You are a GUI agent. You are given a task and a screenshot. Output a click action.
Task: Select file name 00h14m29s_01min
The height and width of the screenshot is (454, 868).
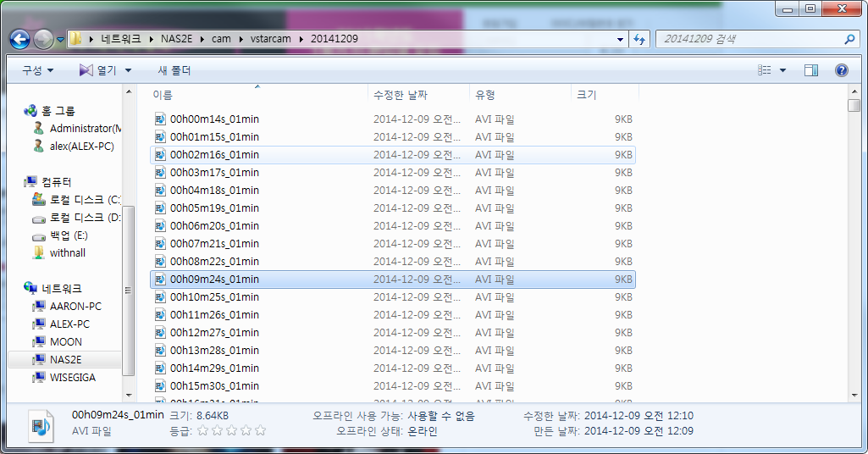pyautogui.click(x=214, y=368)
